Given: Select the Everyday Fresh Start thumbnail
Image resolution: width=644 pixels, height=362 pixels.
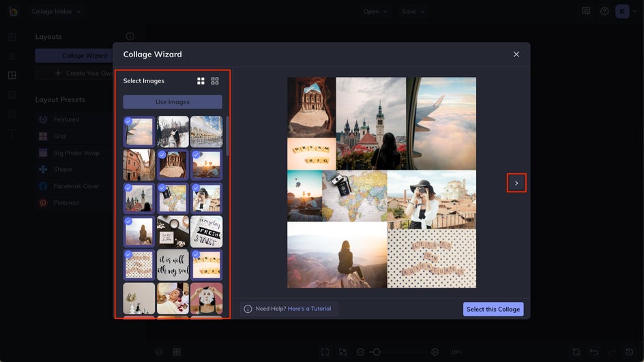Looking at the screenshot, I should coord(206,232).
